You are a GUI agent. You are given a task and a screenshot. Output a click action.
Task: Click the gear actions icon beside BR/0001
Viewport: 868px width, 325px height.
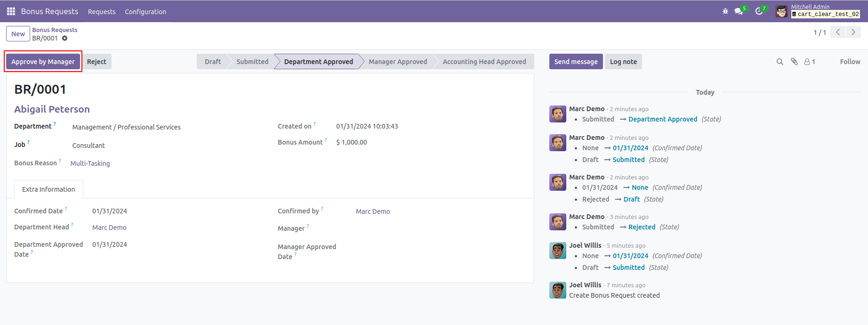(x=65, y=38)
